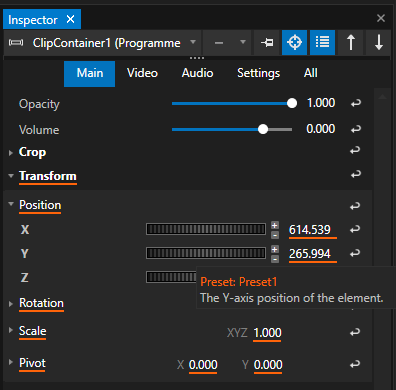Click the Transform section label
This screenshot has height=390, width=396.
pyautogui.click(x=48, y=176)
